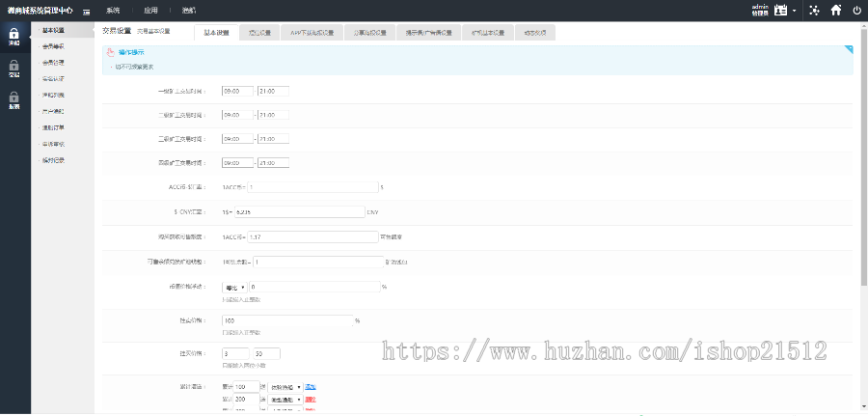The height and width of the screenshot is (416, 868).
Task: Click the admin username text
Action: tap(760, 7)
